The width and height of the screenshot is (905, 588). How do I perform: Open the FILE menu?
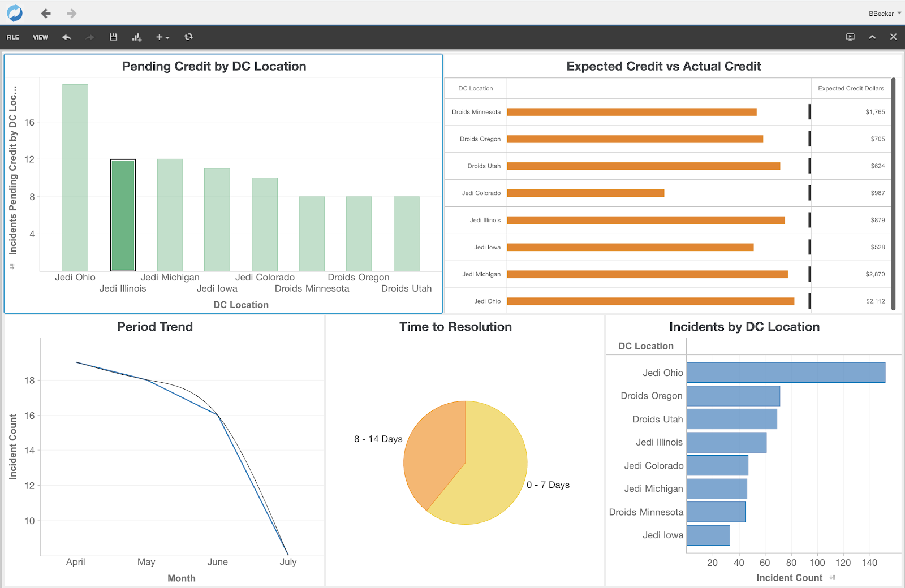(12, 37)
